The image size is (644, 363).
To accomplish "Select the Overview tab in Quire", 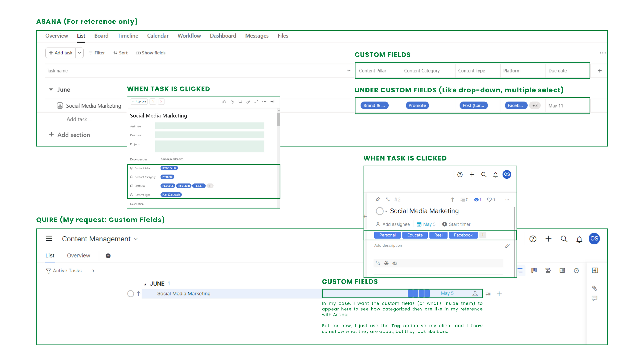I will point(79,255).
